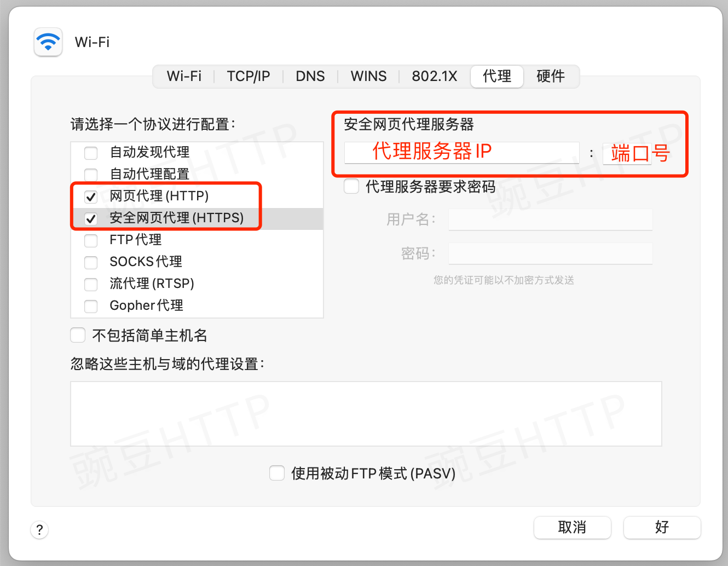Viewport: 728px width, 566px height.
Task: Switch to the 硬件 tab
Action: point(551,76)
